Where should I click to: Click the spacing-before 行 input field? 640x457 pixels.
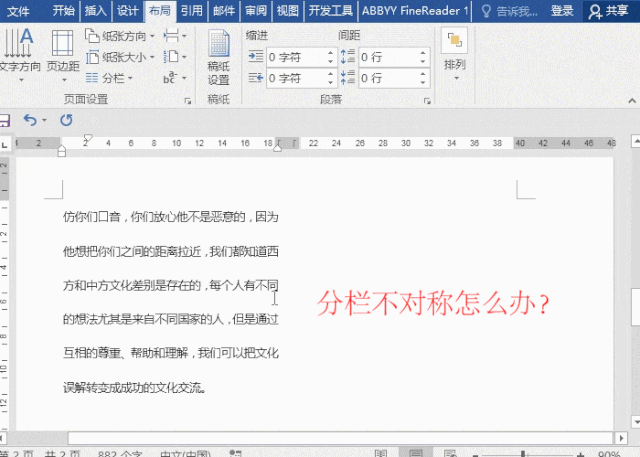[384, 57]
